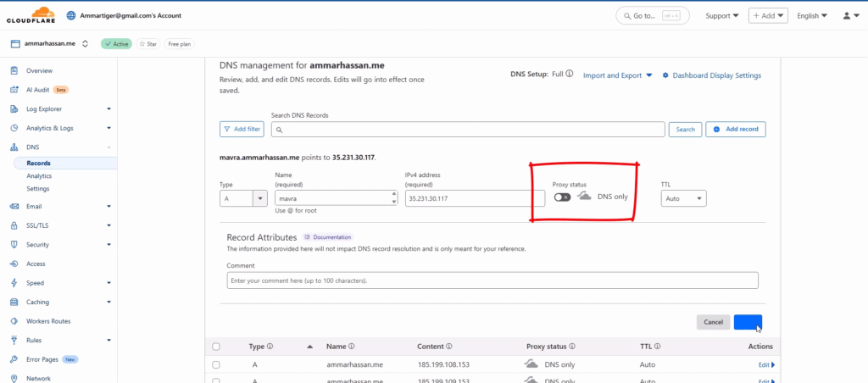Viewport: 868px width, 383px height.
Task: Click the Overview sidebar icon
Action: click(x=15, y=70)
